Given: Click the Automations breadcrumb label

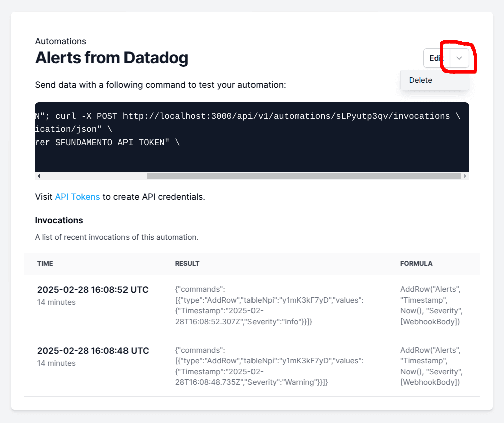Looking at the screenshot, I should (x=61, y=41).
